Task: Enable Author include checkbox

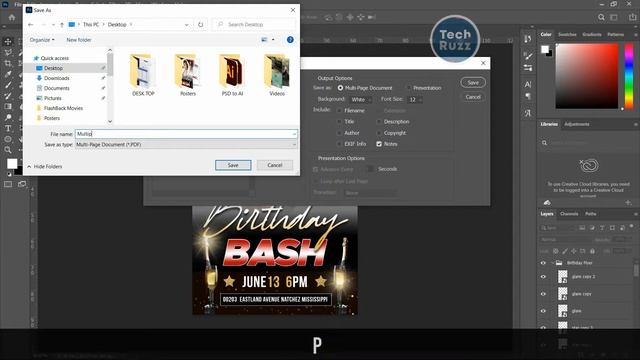Action: coord(339,133)
